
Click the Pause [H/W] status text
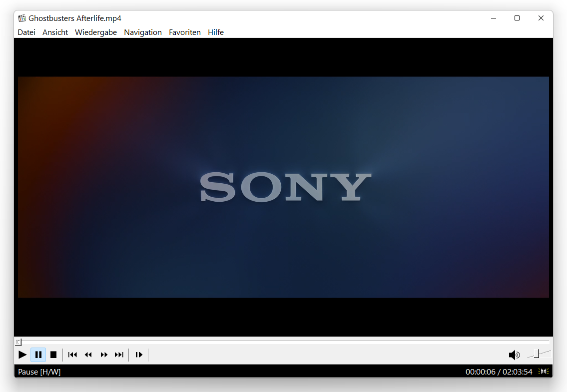(x=39, y=372)
